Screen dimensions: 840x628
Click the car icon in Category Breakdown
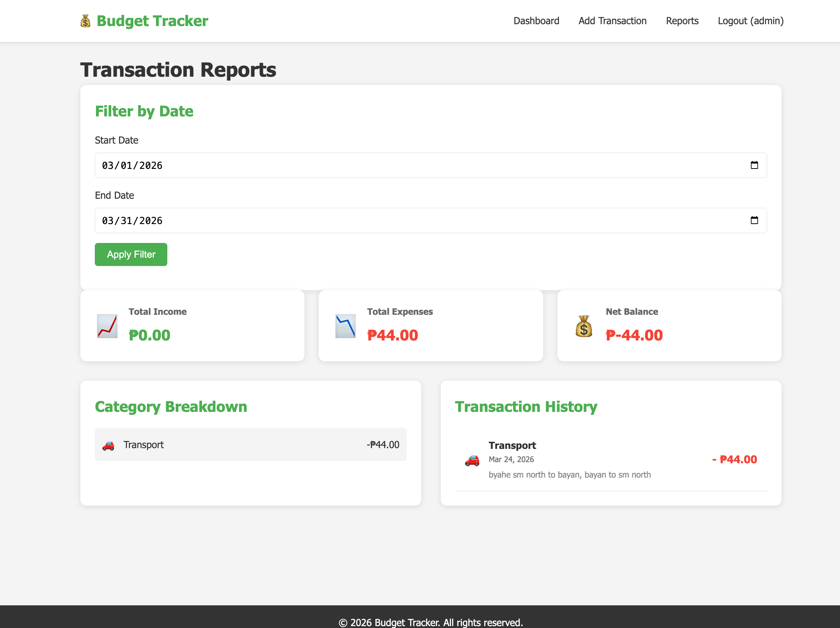[108, 445]
